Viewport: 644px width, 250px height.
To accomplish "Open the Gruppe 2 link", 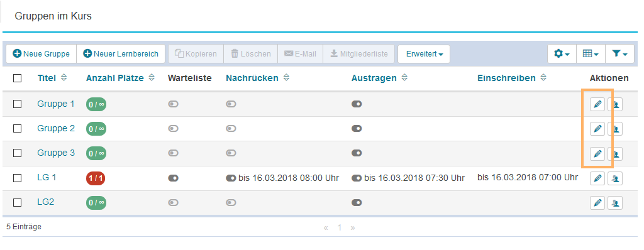I will pyautogui.click(x=56, y=128).
